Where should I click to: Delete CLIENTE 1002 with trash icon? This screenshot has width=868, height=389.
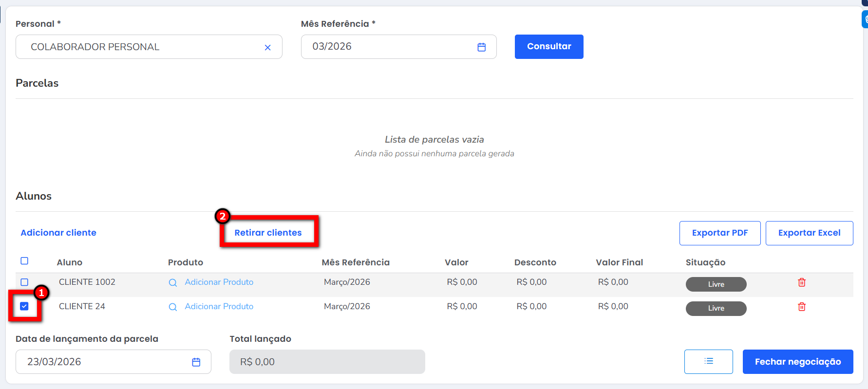point(801,282)
